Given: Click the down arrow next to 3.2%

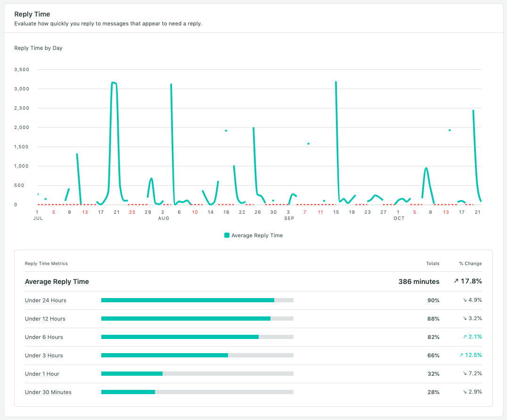Looking at the screenshot, I should point(465,319).
